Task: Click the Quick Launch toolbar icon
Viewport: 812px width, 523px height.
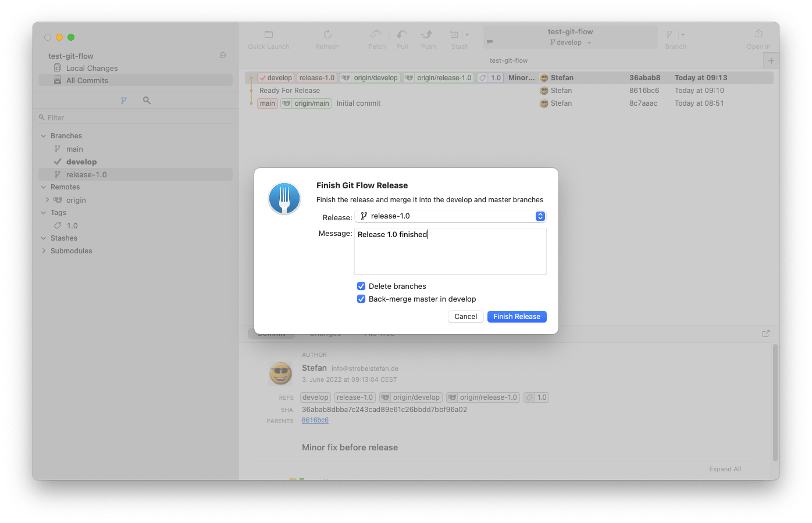Action: 268,35
